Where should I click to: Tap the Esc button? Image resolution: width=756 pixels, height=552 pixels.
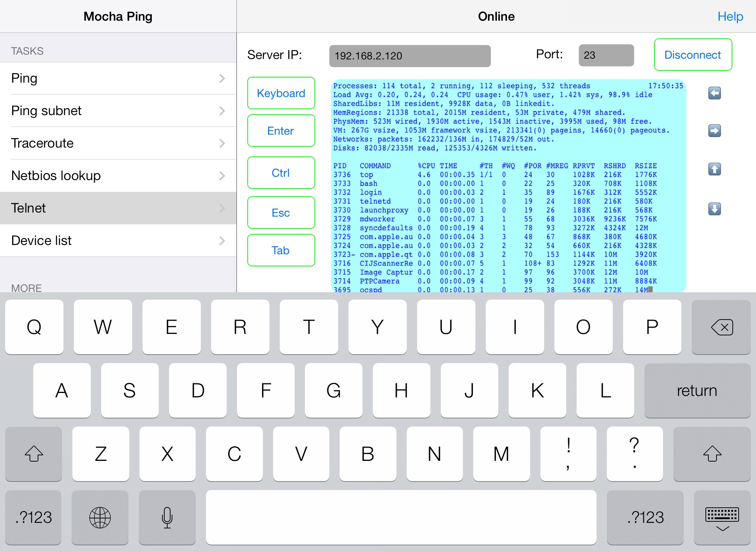(x=281, y=213)
